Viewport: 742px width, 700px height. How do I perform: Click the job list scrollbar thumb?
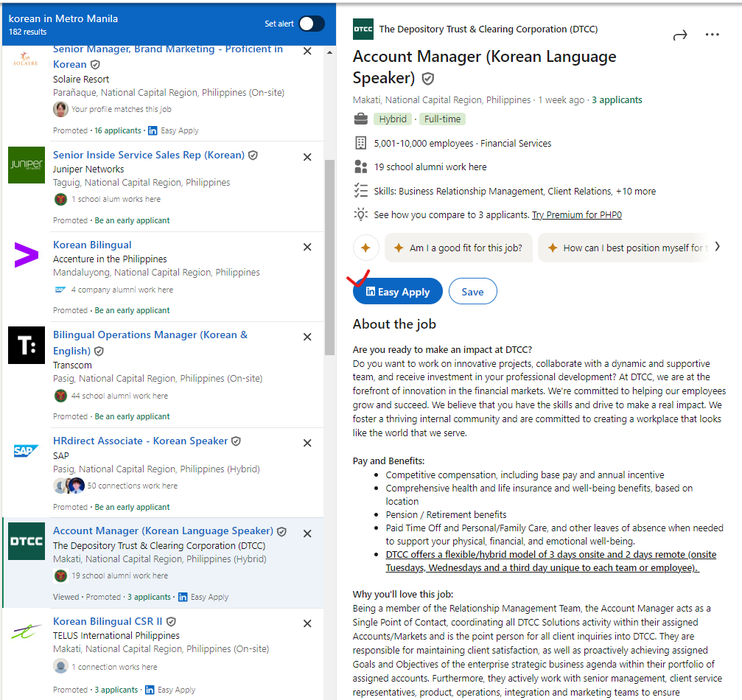point(329,257)
